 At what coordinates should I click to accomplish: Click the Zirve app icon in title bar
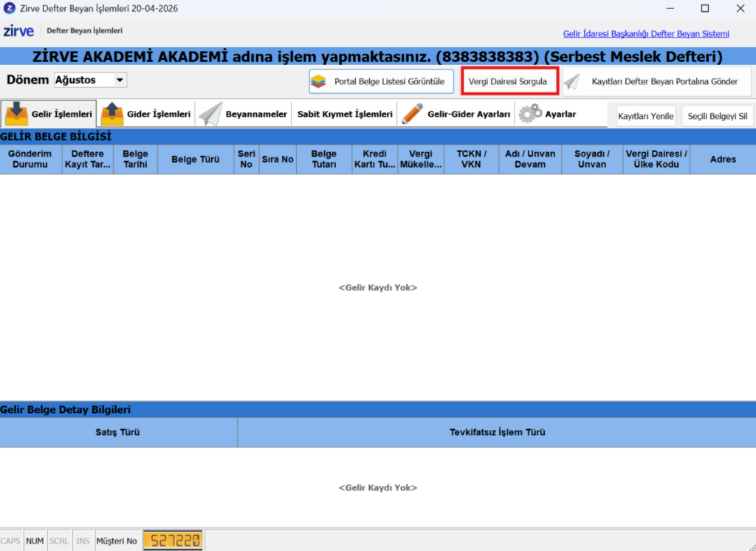9,8
